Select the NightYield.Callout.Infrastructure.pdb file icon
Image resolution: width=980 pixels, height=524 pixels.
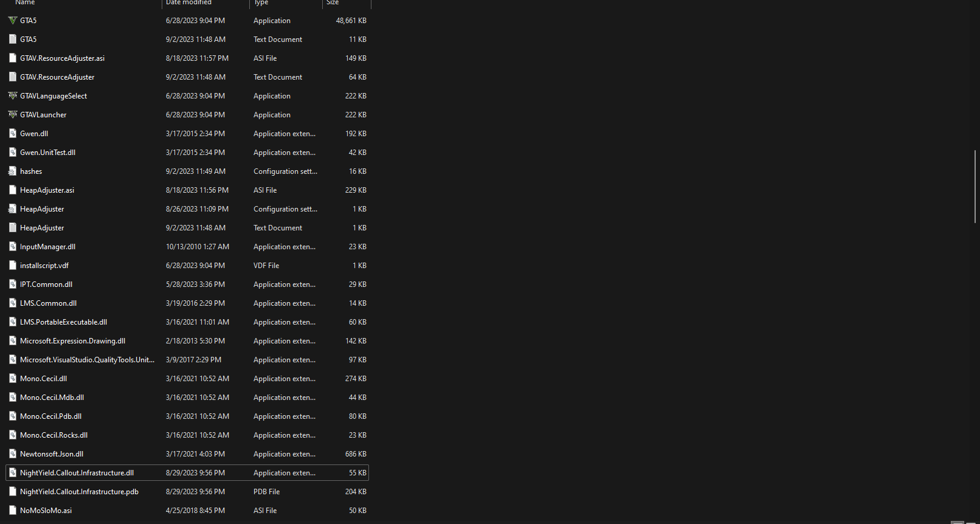pyautogui.click(x=13, y=492)
